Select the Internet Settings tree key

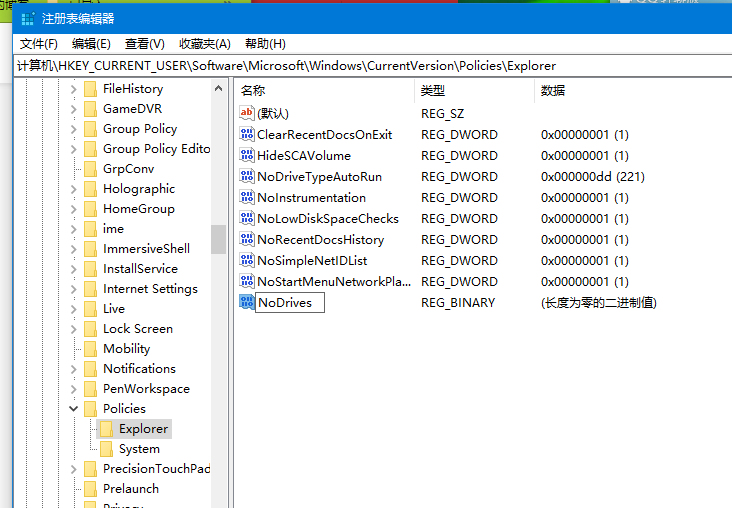150,289
